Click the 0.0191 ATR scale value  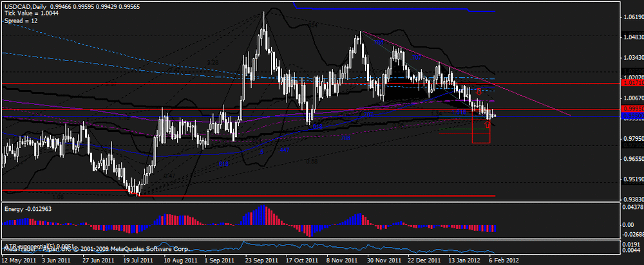tap(630, 243)
